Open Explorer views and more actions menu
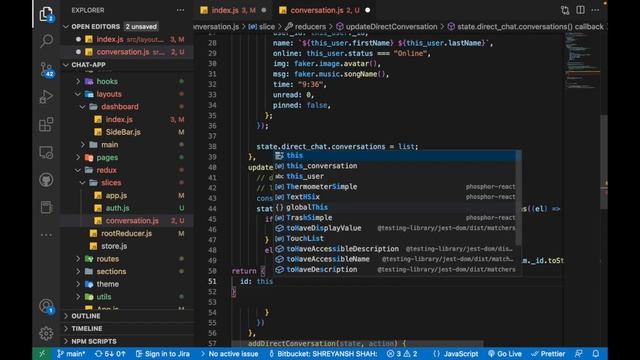Image resolution: width=640 pixels, height=360 pixels. pyautogui.click(x=180, y=10)
